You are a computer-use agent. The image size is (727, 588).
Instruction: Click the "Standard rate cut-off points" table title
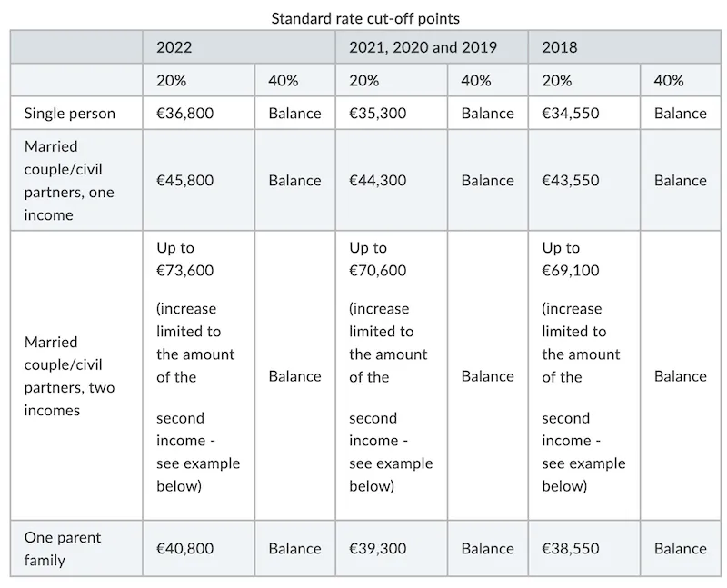click(x=364, y=17)
